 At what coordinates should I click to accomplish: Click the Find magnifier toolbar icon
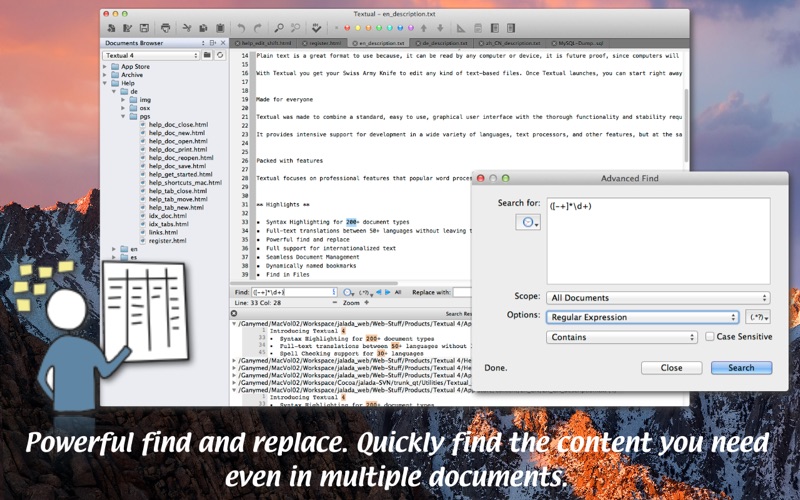click(279, 28)
